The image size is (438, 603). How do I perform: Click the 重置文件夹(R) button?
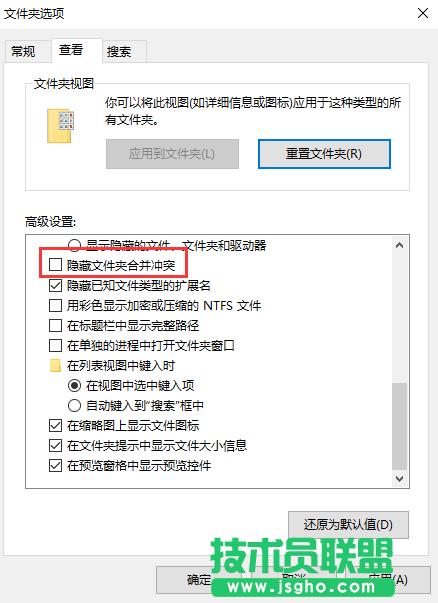pos(324,154)
